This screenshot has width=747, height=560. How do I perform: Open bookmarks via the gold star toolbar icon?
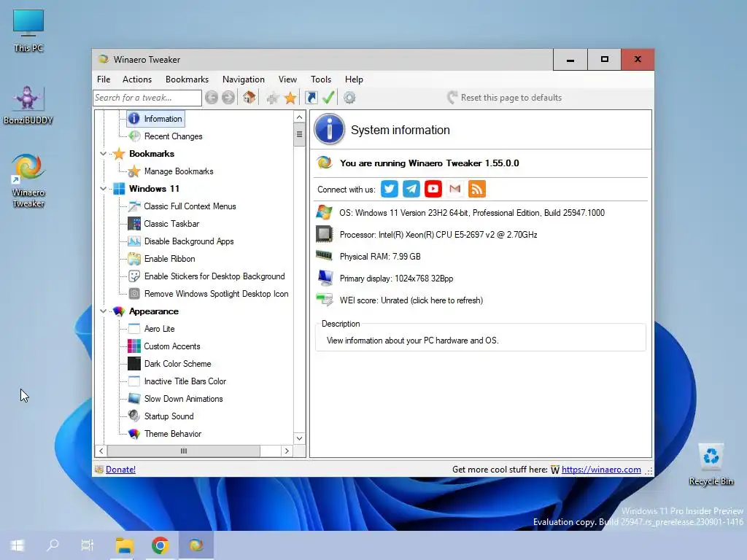290,98
